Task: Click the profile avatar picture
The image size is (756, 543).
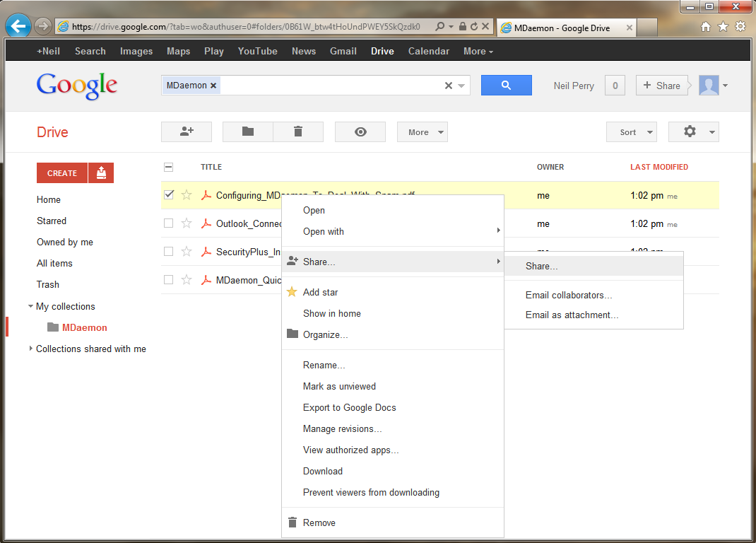Action: [x=709, y=86]
